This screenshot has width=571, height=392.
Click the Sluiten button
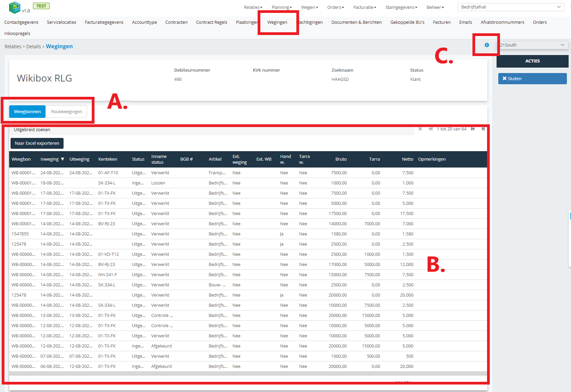(532, 78)
